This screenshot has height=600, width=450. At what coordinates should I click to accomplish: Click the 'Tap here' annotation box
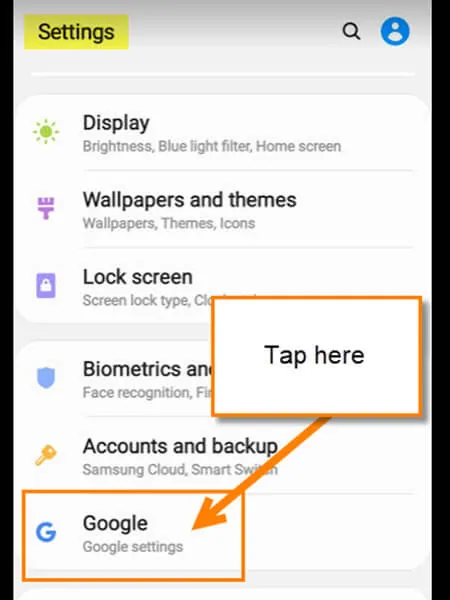[317, 356]
